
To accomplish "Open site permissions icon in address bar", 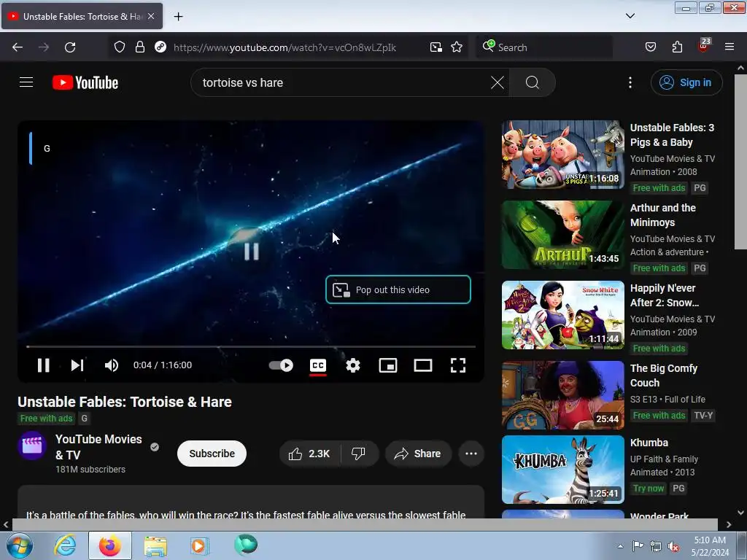I will 160,47.
